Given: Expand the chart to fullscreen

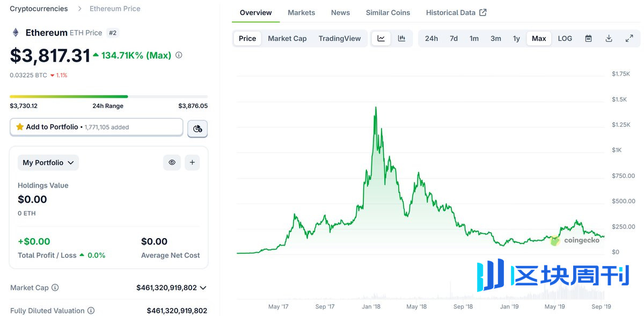Looking at the screenshot, I should tap(629, 38).
